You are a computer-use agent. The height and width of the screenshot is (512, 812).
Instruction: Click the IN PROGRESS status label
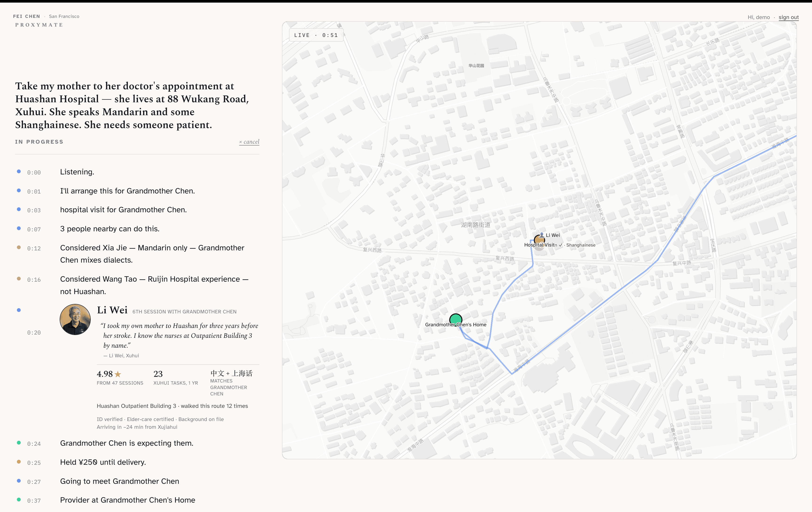click(x=39, y=142)
